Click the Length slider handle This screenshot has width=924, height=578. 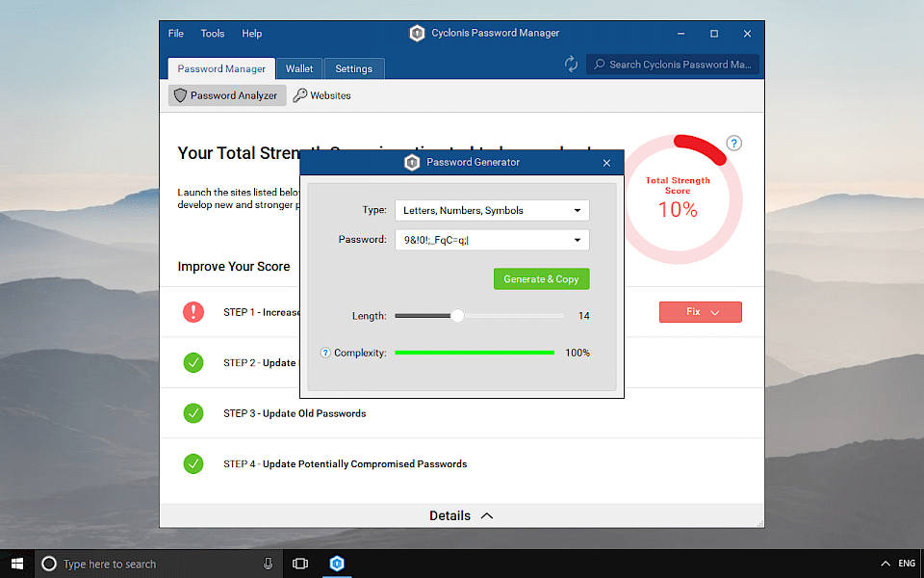457,316
